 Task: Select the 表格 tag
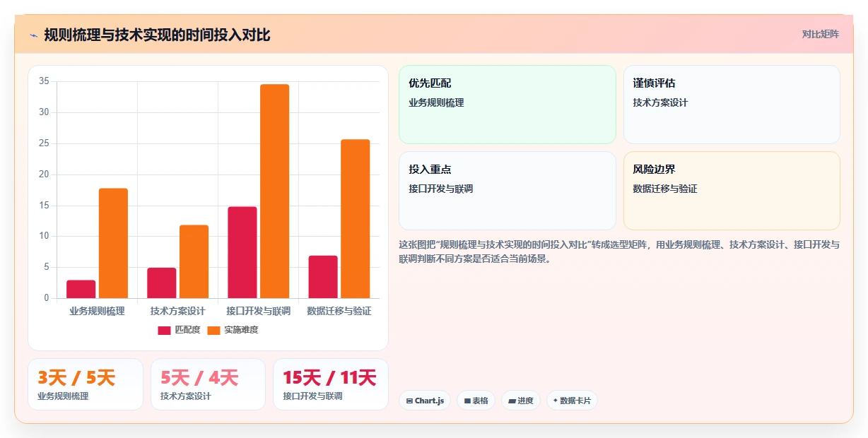(476, 401)
